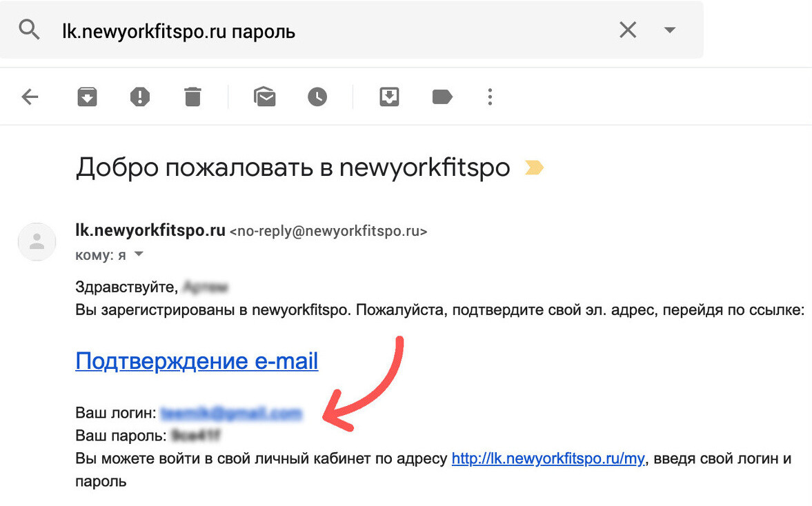Click the sender address no-reply@newyorkfitspo.ru
Image resolution: width=812 pixels, height=506 pixels.
[x=329, y=231]
